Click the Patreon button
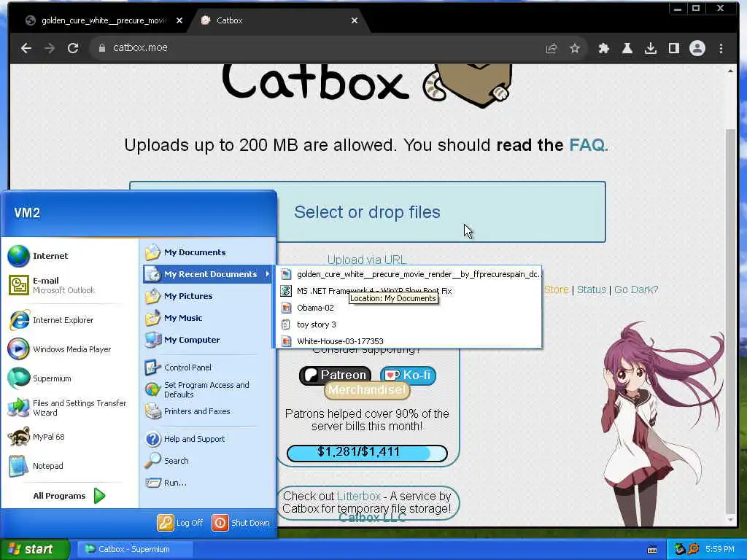Screen dimensions: 747x560 click(x=336, y=376)
